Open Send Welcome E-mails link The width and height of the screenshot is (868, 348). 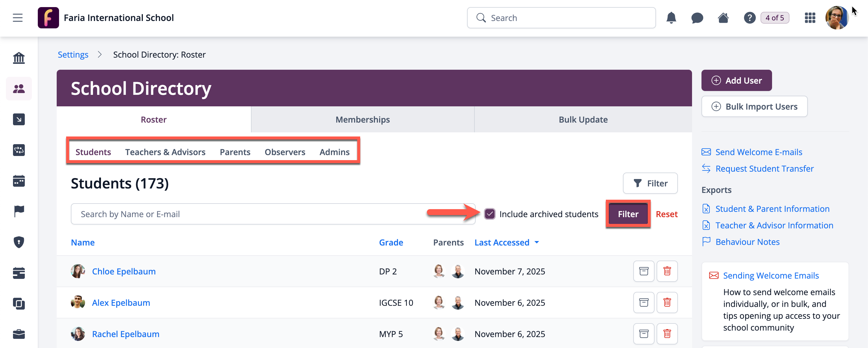pyautogui.click(x=758, y=152)
